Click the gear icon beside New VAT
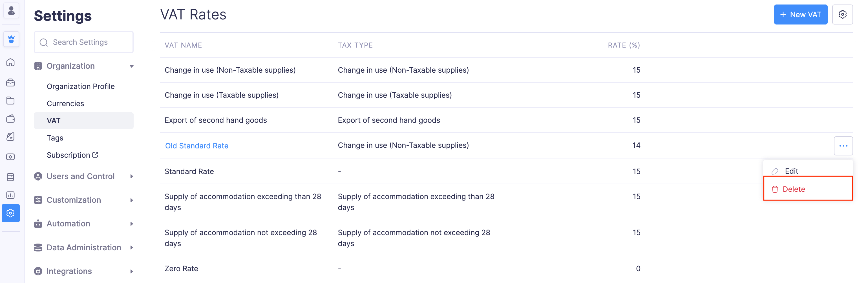 pos(842,14)
